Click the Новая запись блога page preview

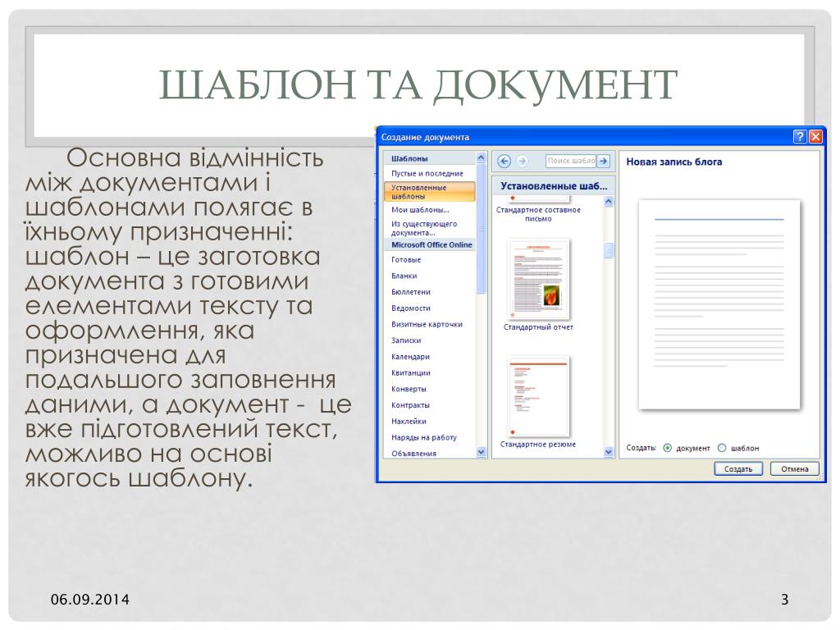(719, 305)
